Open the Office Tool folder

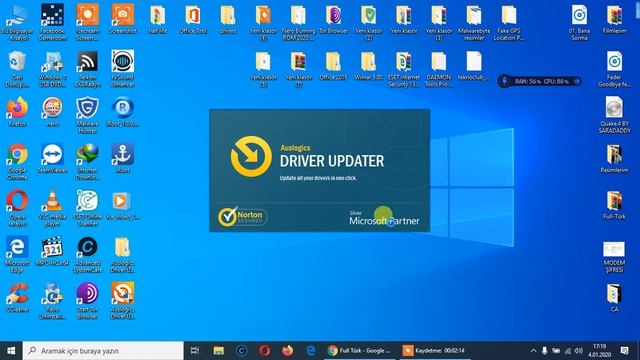[193, 20]
